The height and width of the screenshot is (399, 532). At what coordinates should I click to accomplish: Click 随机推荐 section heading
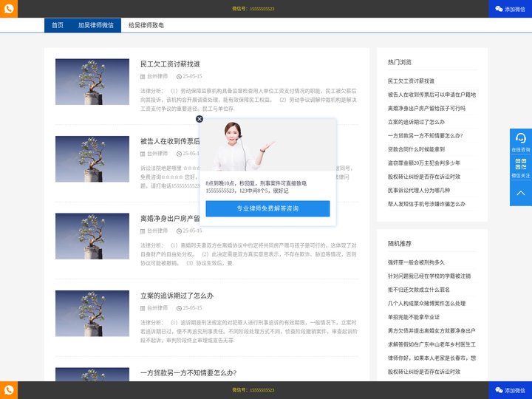399,244
